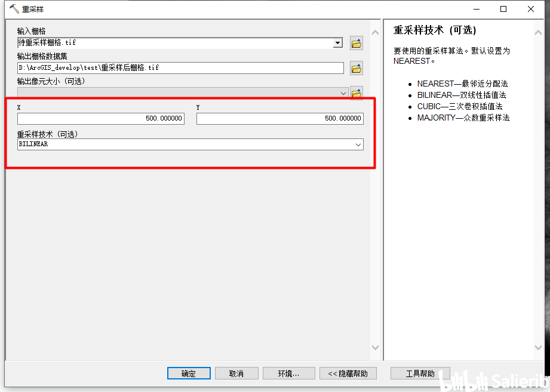This screenshot has width=550, height=392.
Task: Click BILINEAR—双线性插值法 help entry
Action: pos(462,95)
